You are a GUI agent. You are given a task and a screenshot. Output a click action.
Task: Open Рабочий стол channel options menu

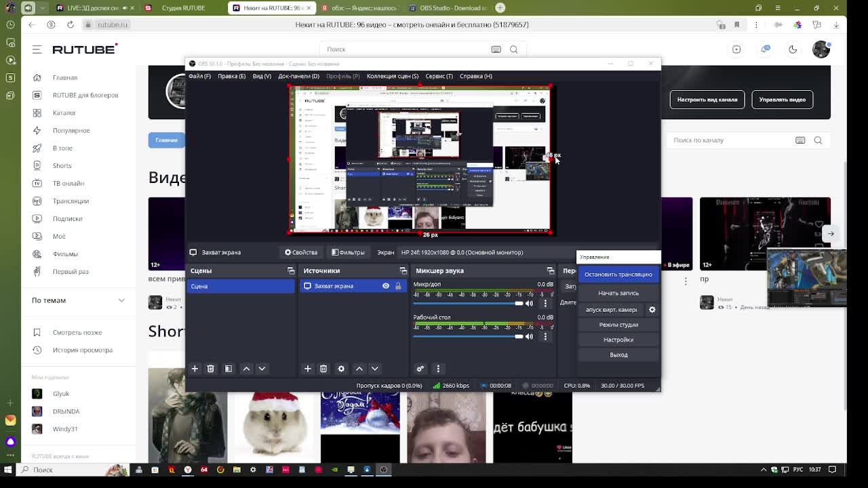545,336
